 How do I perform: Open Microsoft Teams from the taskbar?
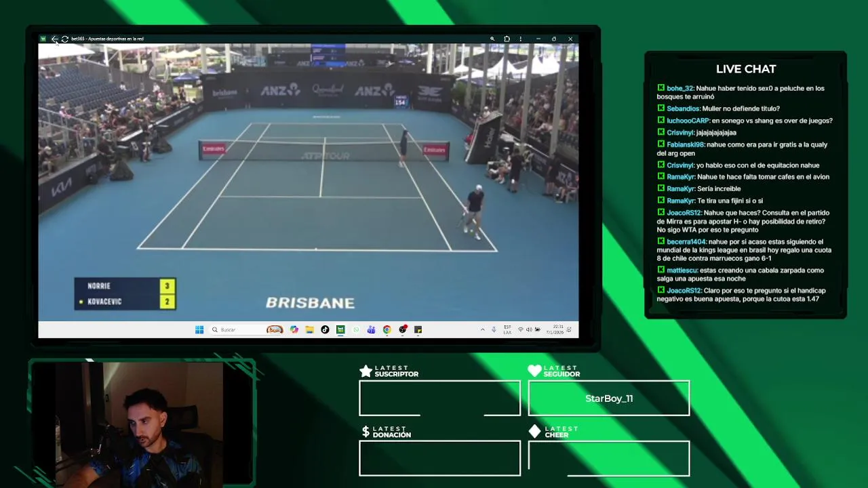pos(371,329)
